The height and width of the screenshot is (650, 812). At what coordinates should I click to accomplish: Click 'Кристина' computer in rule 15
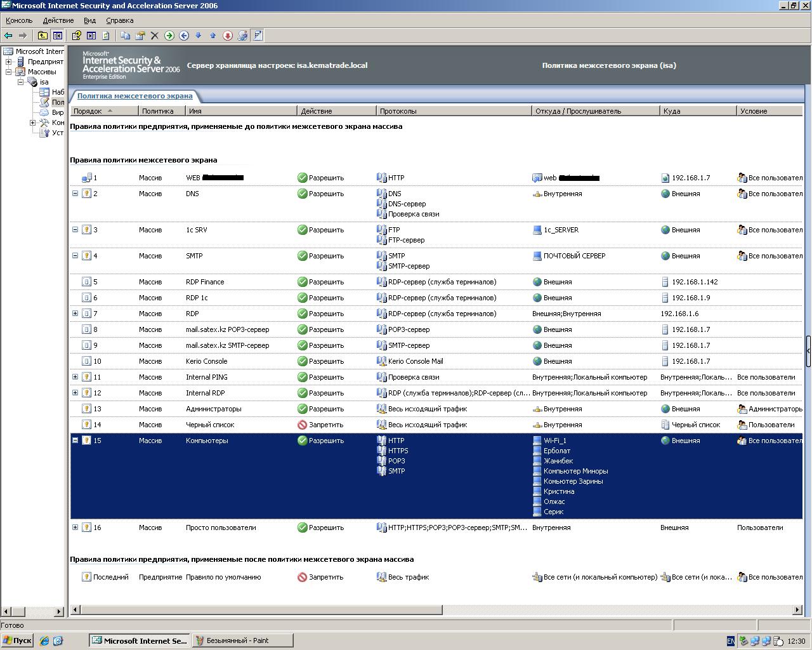[559, 491]
